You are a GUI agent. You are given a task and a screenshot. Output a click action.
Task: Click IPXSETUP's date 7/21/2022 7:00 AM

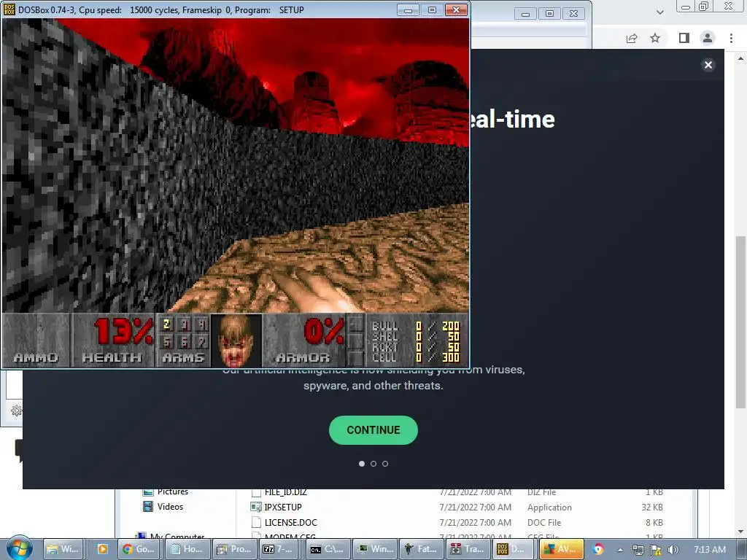(475, 507)
